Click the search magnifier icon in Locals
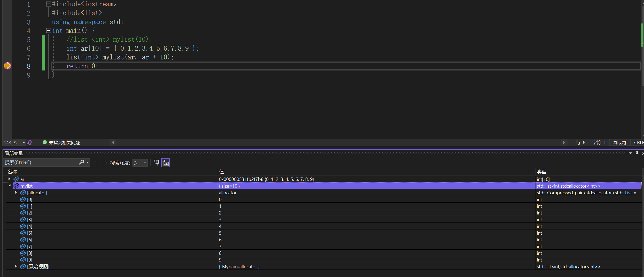Image resolution: width=644 pixels, height=277 pixels. (x=82, y=162)
